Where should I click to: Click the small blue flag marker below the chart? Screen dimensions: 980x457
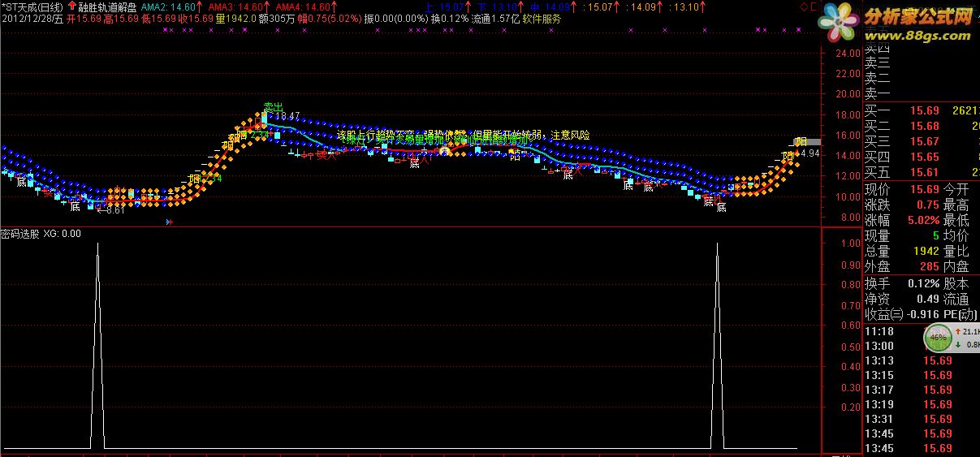(x=169, y=221)
